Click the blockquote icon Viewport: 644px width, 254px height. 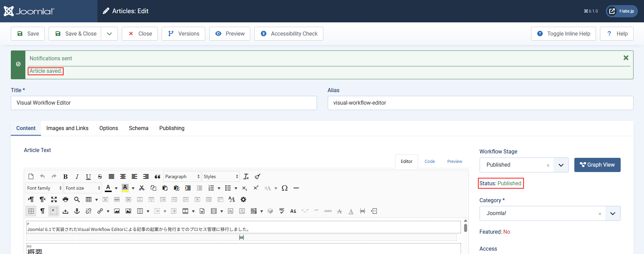157,176
